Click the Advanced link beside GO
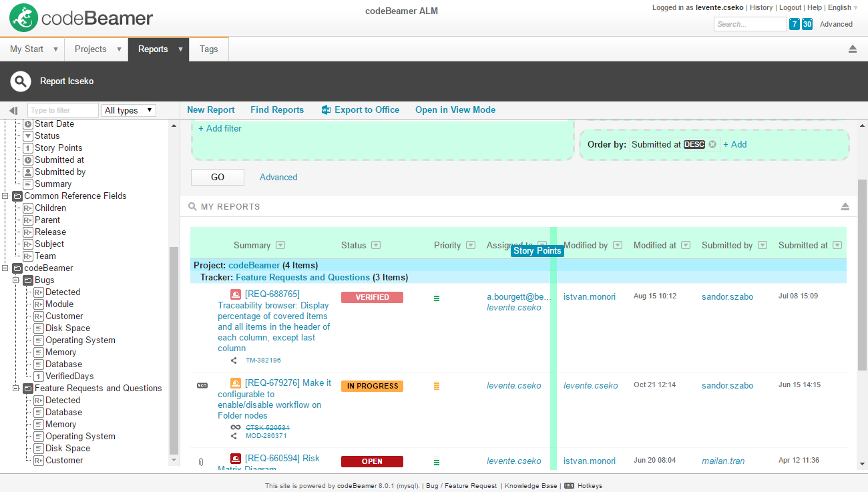The width and height of the screenshot is (868, 492). coord(278,177)
